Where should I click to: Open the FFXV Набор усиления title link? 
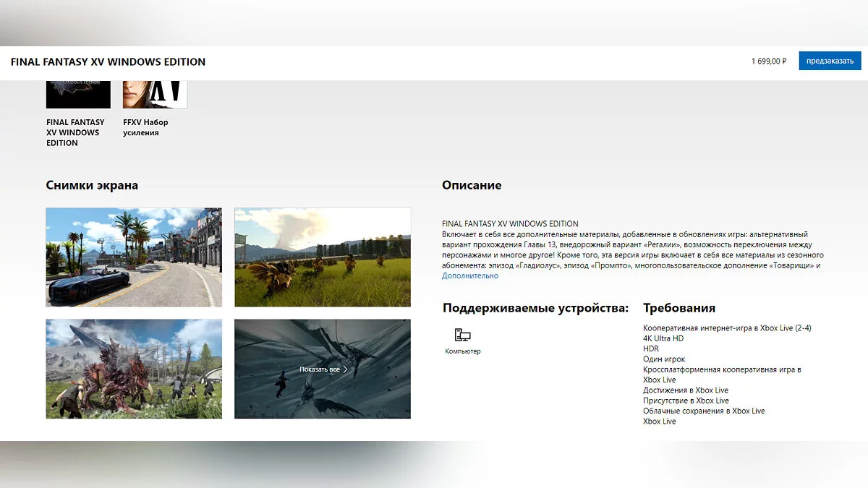click(x=145, y=127)
